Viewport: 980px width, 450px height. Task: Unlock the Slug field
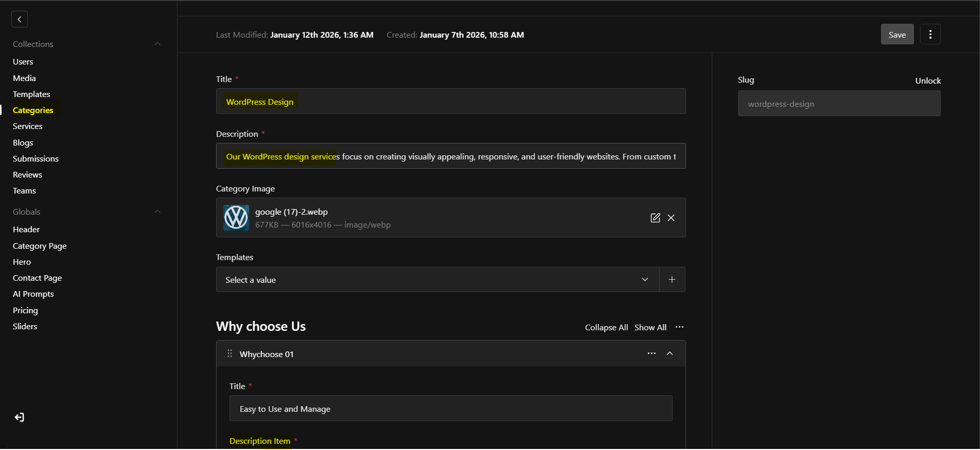tap(927, 81)
